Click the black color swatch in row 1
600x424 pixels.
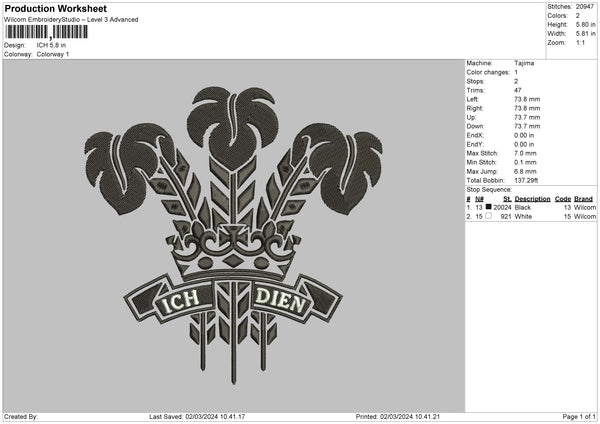click(x=488, y=207)
